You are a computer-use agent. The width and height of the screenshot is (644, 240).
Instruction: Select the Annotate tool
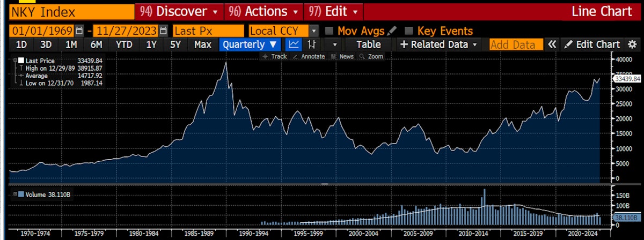click(309, 56)
